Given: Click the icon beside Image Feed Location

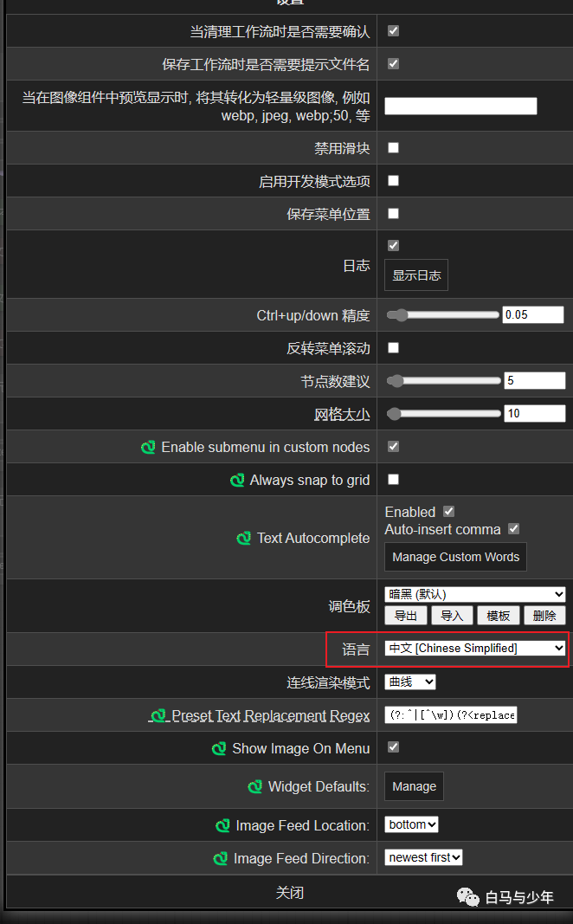Looking at the screenshot, I should 222,826.
